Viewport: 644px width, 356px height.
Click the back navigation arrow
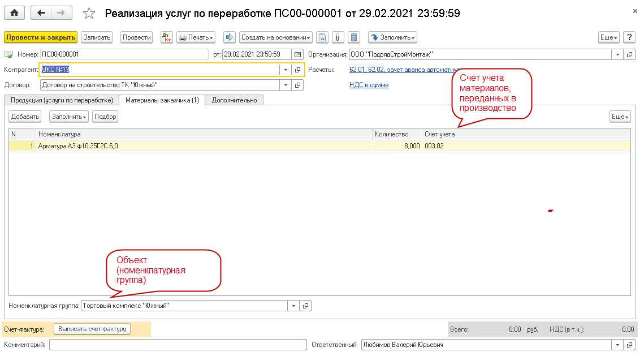click(41, 13)
